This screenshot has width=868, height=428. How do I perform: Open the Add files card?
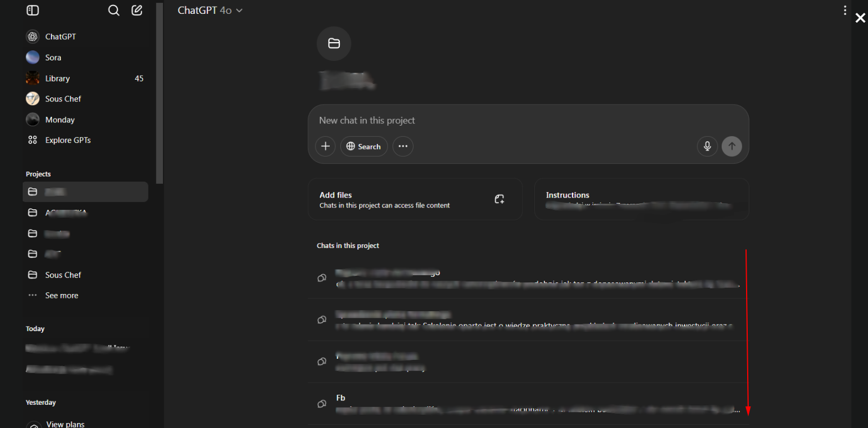click(x=415, y=199)
